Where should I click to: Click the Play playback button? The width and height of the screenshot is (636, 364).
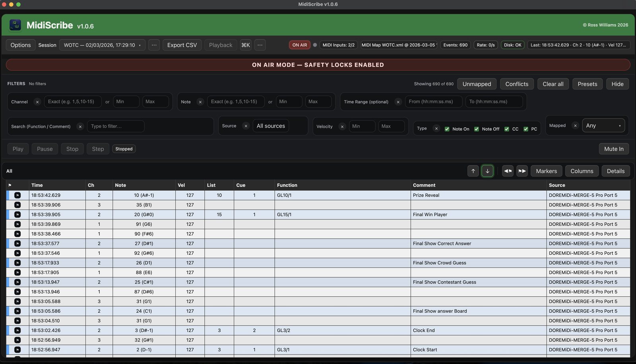[x=18, y=149]
